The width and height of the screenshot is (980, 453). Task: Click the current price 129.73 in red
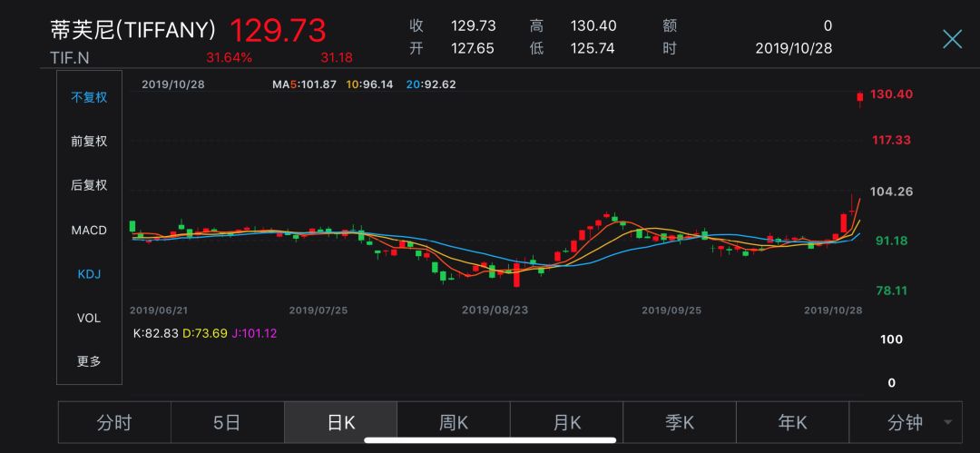[x=278, y=30]
